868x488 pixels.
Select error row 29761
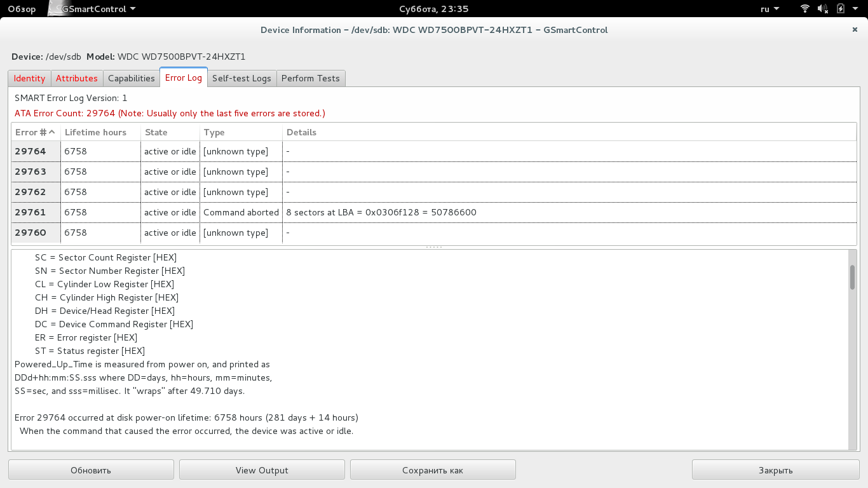(x=434, y=212)
